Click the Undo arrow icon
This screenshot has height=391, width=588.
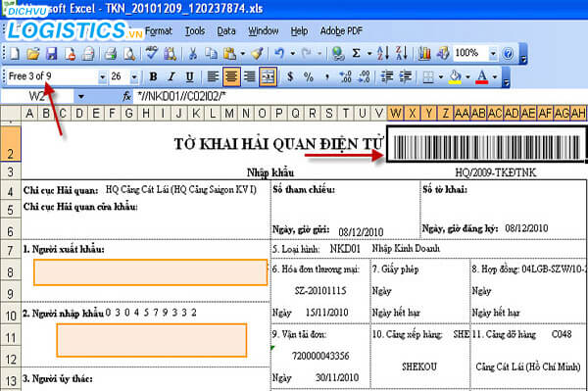click(x=279, y=54)
